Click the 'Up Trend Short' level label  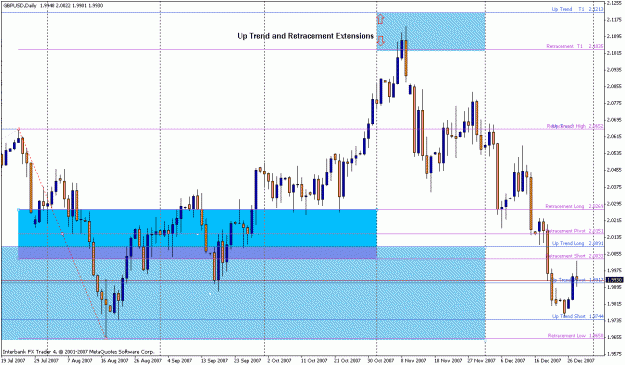tap(577, 316)
